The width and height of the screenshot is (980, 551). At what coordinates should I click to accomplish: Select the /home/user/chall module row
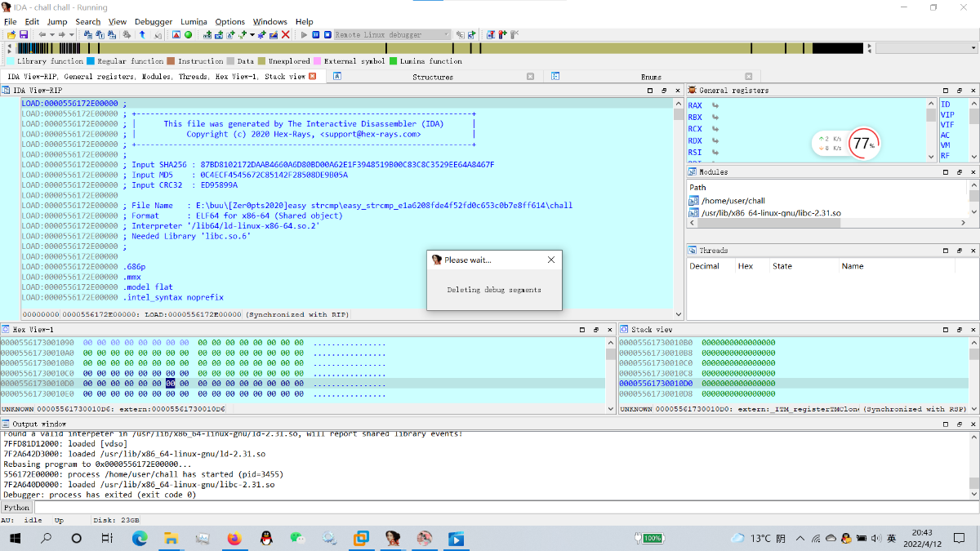tap(827, 201)
